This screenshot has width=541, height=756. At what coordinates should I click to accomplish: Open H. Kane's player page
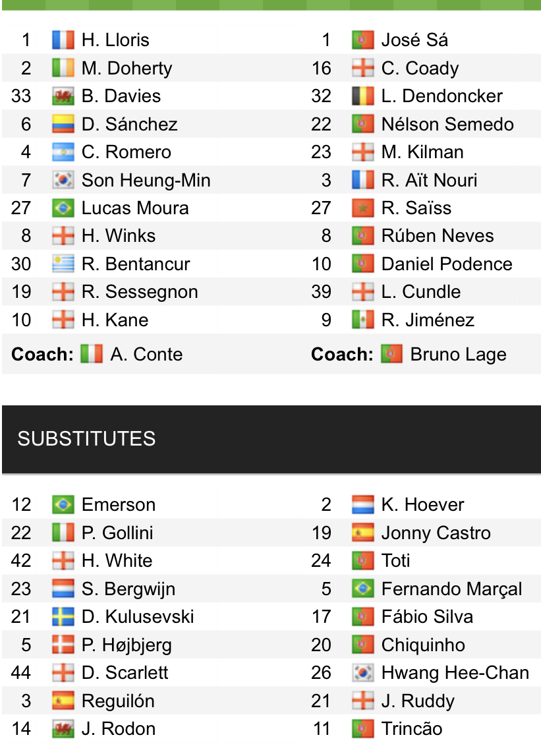(115, 320)
